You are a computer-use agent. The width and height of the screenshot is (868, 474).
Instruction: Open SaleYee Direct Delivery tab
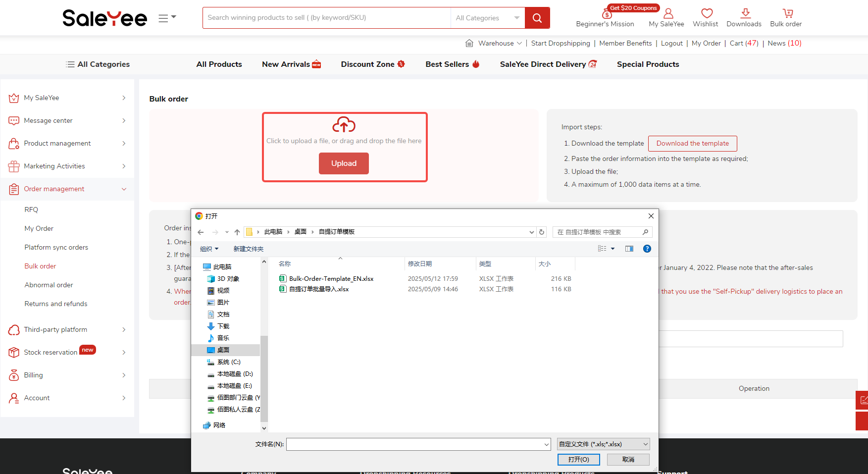tap(549, 64)
